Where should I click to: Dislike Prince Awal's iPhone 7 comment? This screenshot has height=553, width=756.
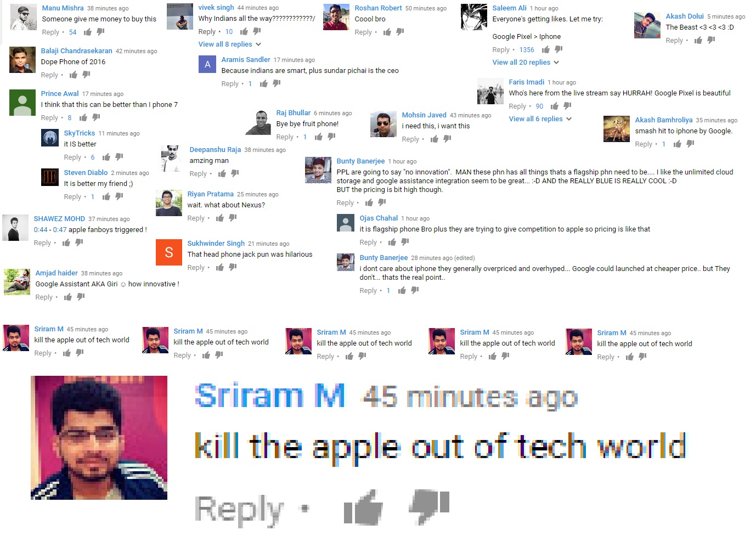pos(96,117)
